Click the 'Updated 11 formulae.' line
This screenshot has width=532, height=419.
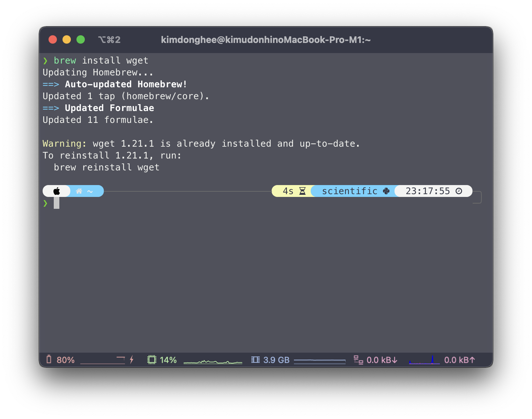click(x=98, y=120)
